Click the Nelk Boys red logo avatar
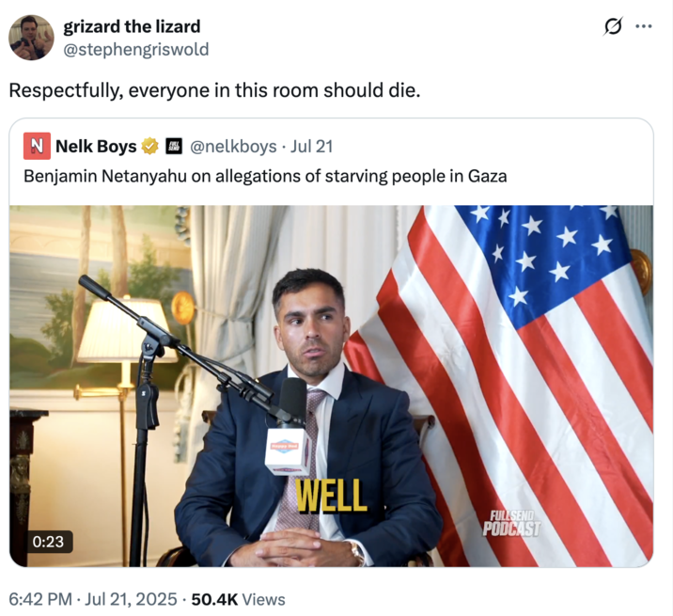Viewport: 673px width, 616px height. click(x=36, y=146)
